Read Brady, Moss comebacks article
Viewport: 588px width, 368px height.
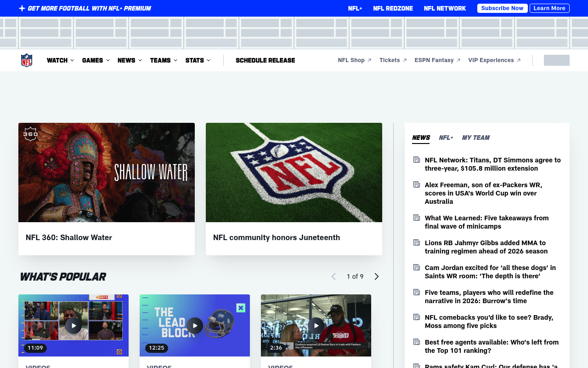coord(489,322)
